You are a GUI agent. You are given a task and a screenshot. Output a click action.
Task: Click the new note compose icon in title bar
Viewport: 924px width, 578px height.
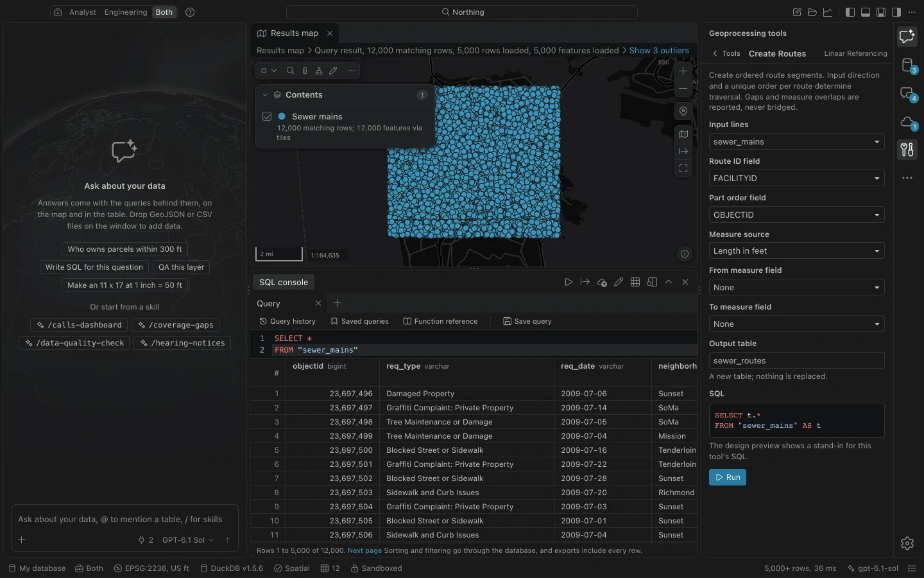pyautogui.click(x=797, y=12)
